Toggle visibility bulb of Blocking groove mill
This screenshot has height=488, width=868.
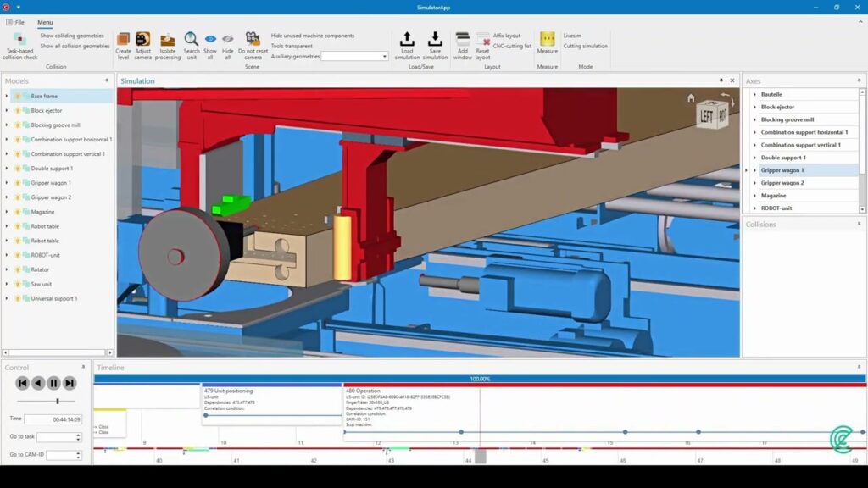click(x=18, y=125)
